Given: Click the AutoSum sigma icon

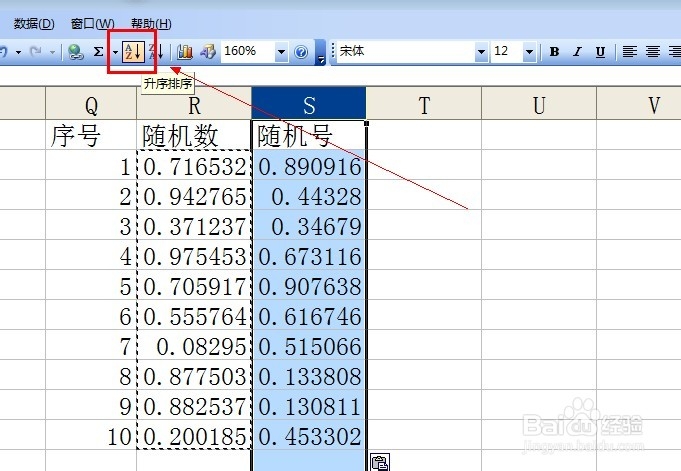Looking at the screenshot, I should (99, 52).
